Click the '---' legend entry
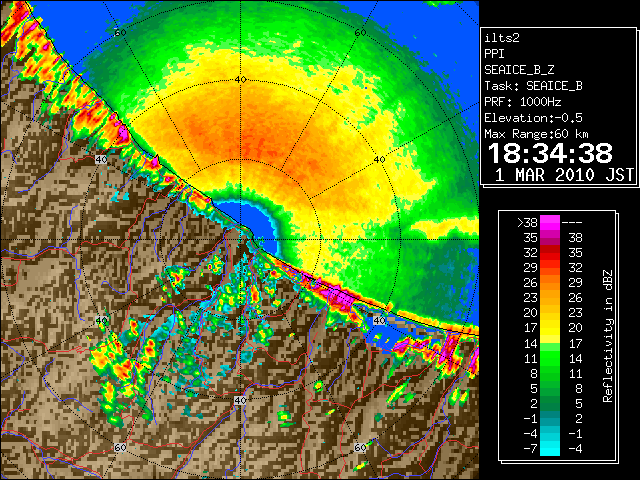This screenshot has width=640, height=480. click(x=572, y=223)
